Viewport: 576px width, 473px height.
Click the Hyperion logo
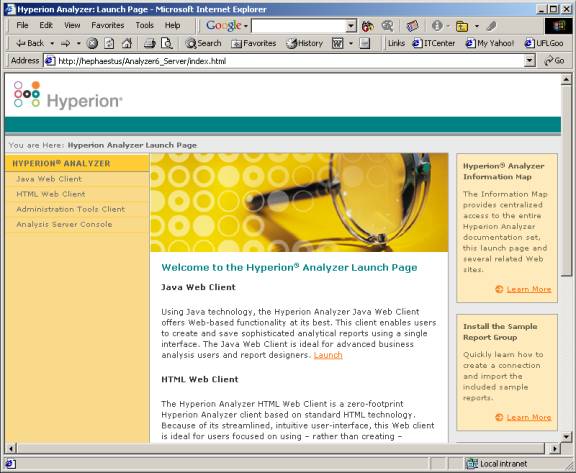[x=68, y=95]
